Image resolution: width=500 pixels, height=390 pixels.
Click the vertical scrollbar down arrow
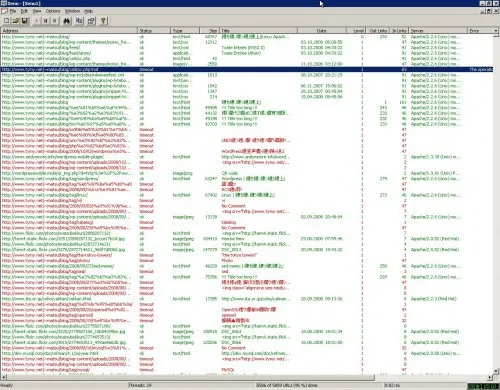click(x=496, y=371)
